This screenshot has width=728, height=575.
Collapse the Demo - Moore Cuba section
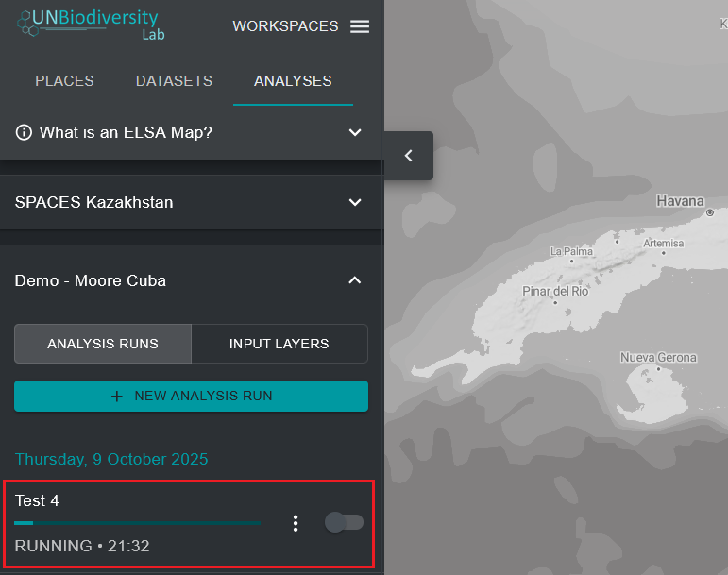[x=355, y=280]
